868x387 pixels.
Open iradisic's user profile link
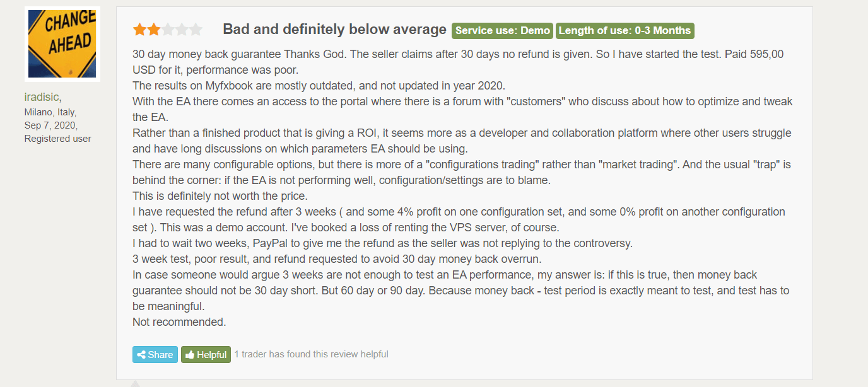(x=42, y=97)
